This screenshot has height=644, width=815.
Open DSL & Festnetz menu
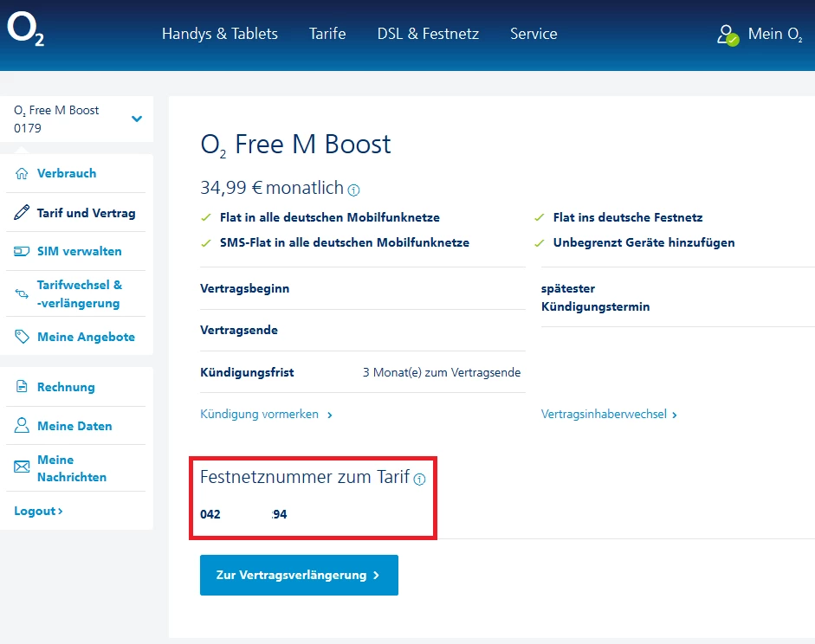[428, 34]
